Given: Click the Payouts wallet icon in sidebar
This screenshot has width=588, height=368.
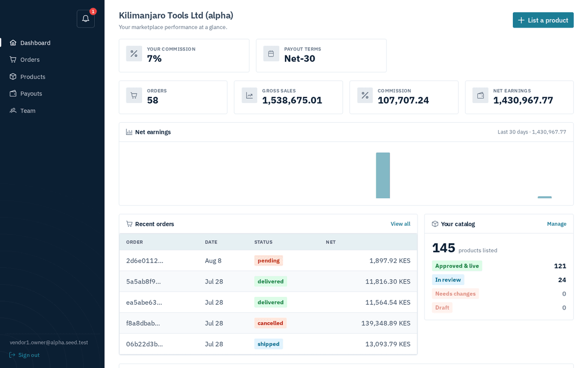Looking at the screenshot, I should coord(13,93).
